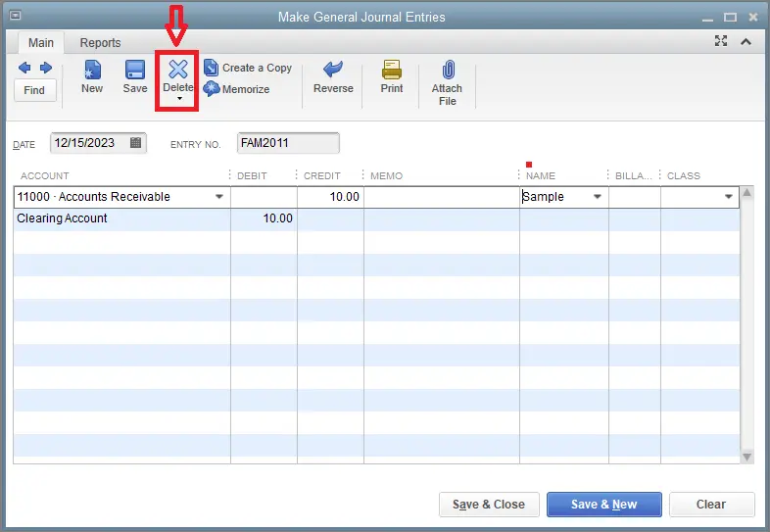This screenshot has width=770, height=532.
Task: Click the Entry No. field FAM2011
Action: [288, 143]
